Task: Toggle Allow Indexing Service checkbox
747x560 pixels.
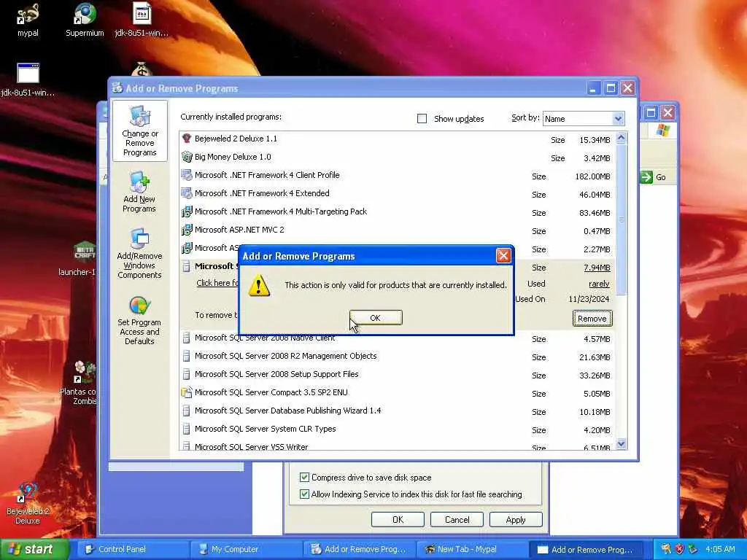Action: click(x=304, y=494)
